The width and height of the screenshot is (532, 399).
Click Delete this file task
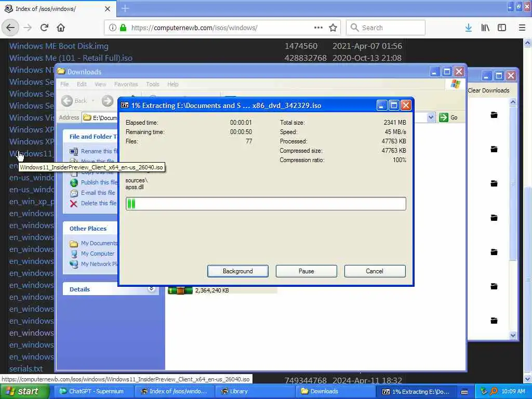pos(94,203)
